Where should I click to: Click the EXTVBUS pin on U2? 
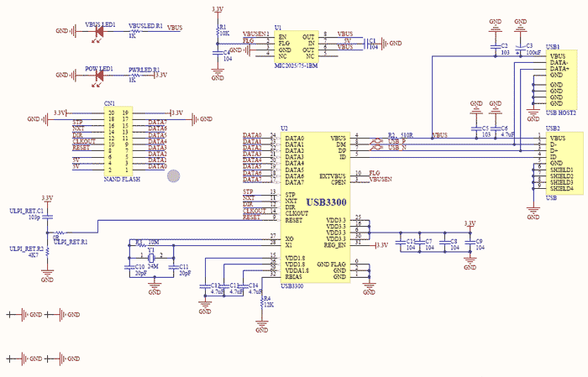tap(333, 176)
